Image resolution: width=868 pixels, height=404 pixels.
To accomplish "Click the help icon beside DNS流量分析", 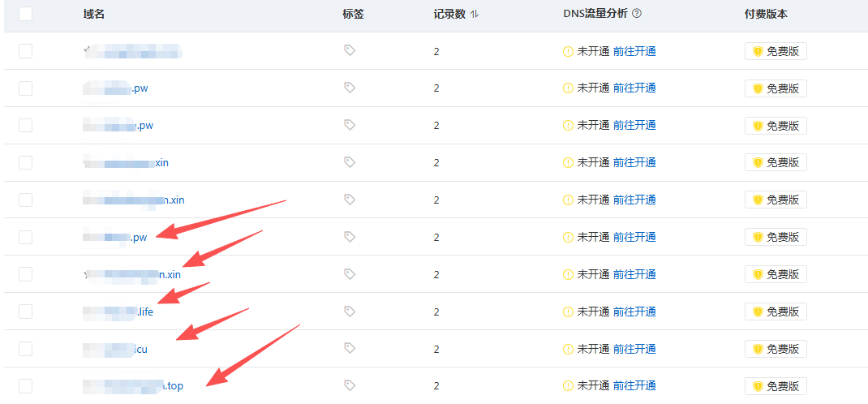I will (x=637, y=14).
